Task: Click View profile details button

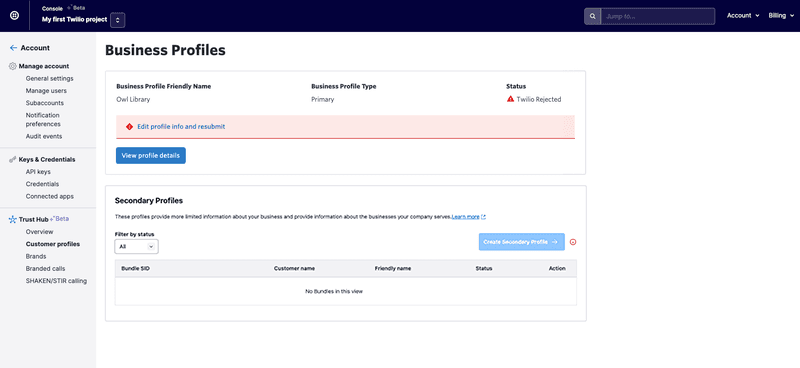Action: 151,156
